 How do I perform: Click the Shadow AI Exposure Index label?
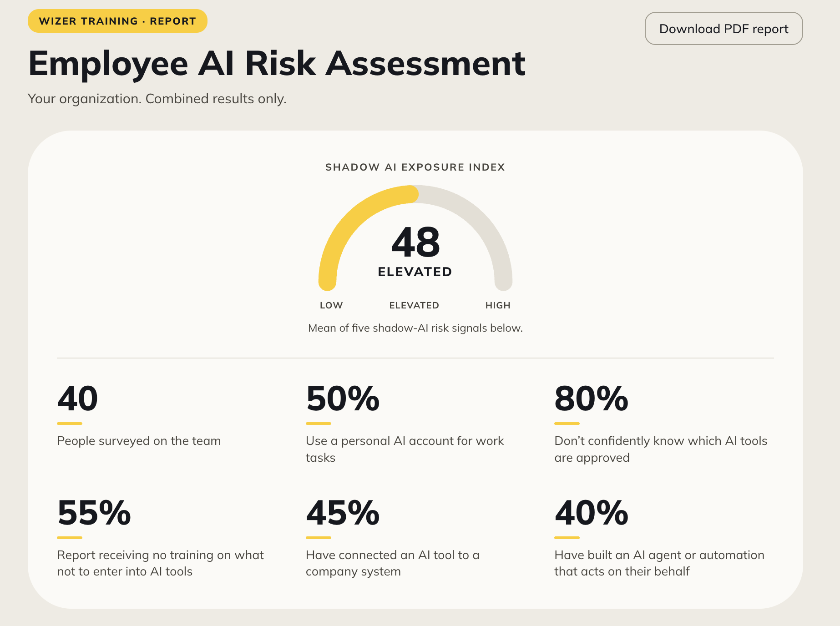click(415, 167)
